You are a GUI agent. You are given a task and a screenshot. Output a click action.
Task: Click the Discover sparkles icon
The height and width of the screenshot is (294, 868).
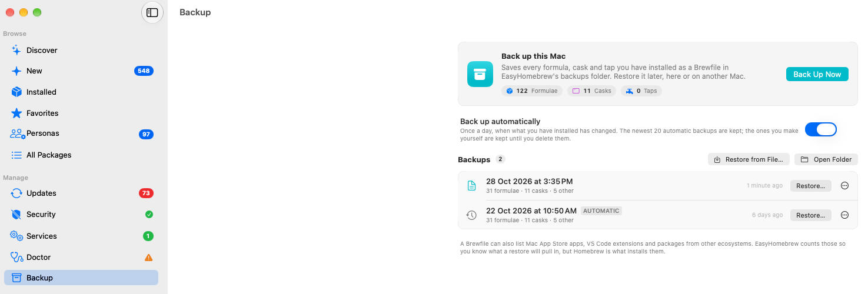(16, 50)
